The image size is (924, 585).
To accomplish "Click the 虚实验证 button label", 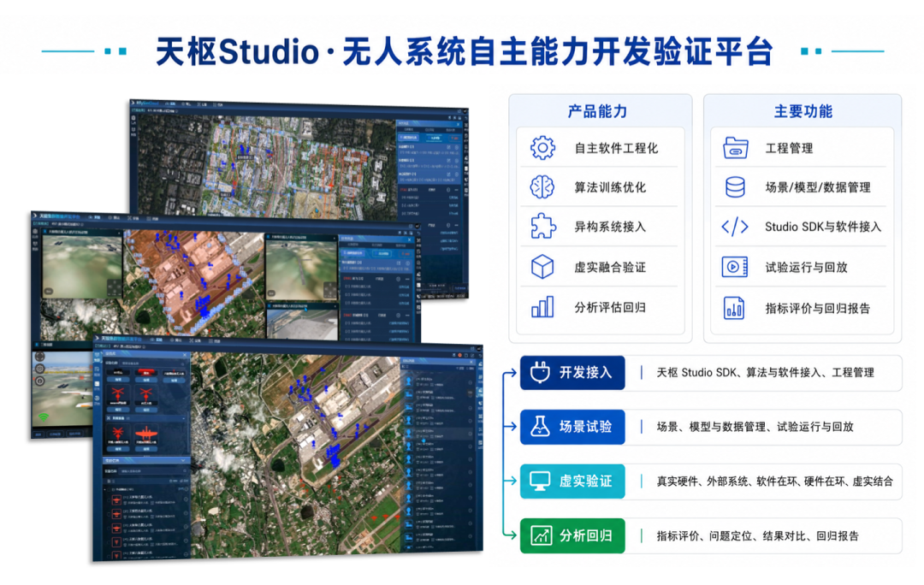I will pyautogui.click(x=585, y=482).
